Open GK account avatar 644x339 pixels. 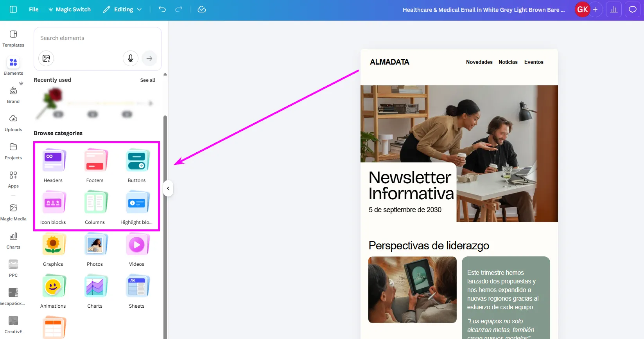tap(583, 9)
